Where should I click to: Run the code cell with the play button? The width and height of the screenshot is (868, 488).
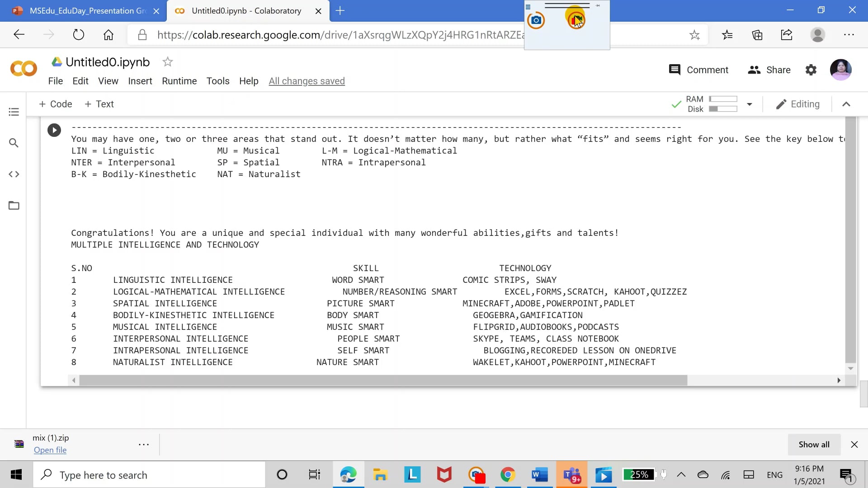click(x=54, y=130)
